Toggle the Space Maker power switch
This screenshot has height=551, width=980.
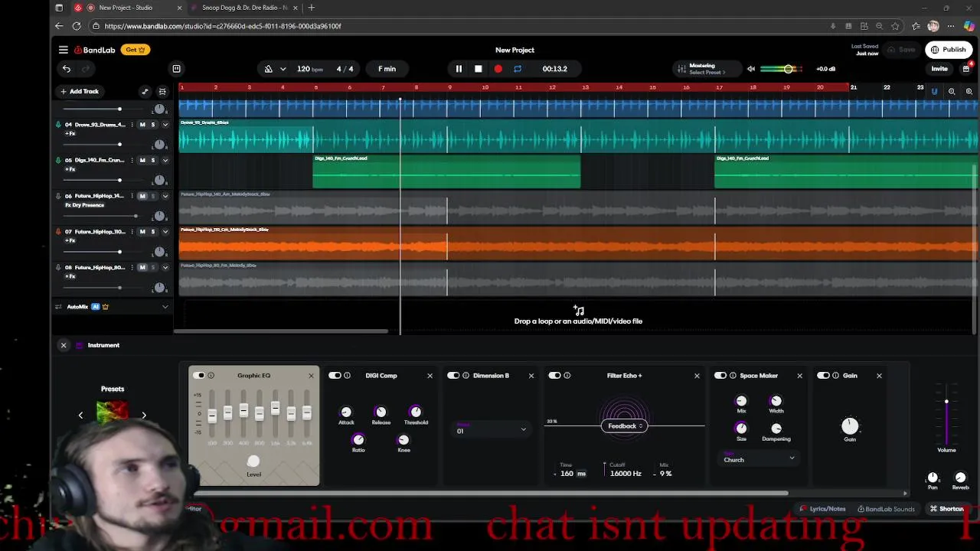tap(720, 376)
